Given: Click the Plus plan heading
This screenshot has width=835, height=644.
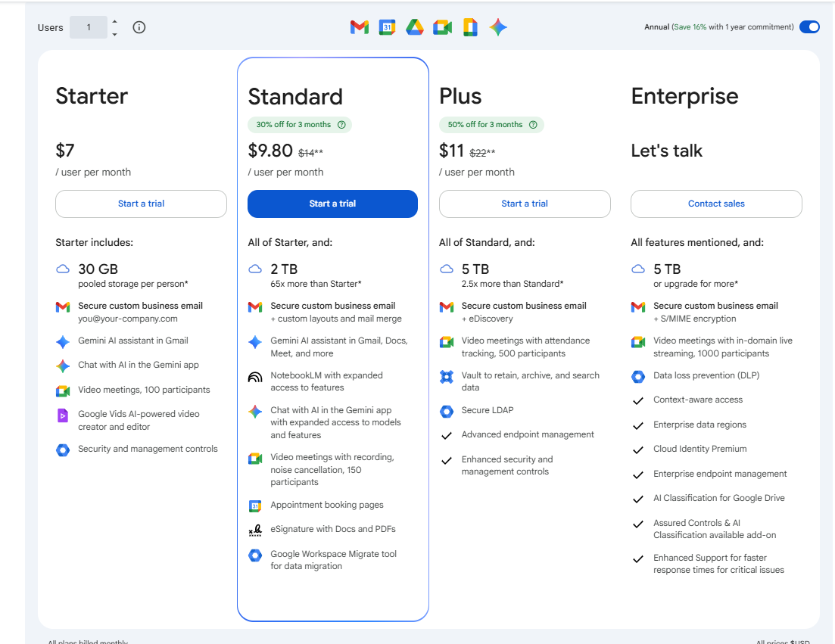Looking at the screenshot, I should [x=460, y=96].
